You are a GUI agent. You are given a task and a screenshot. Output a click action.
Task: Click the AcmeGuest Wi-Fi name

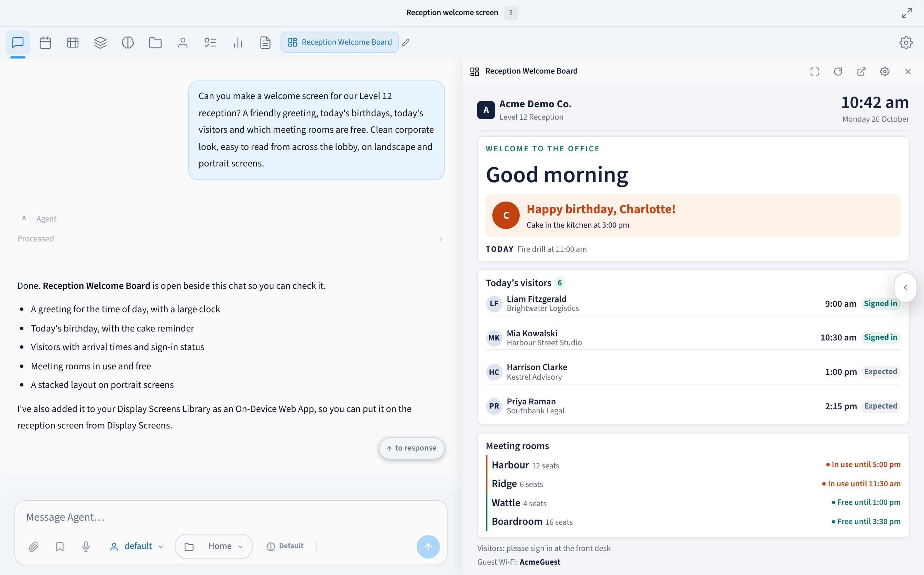point(540,562)
